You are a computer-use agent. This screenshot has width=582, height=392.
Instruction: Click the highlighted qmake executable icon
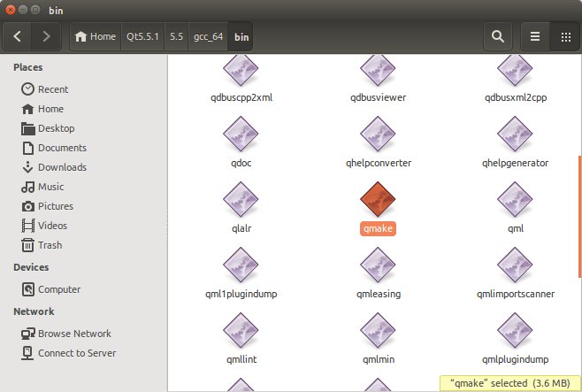(x=378, y=199)
